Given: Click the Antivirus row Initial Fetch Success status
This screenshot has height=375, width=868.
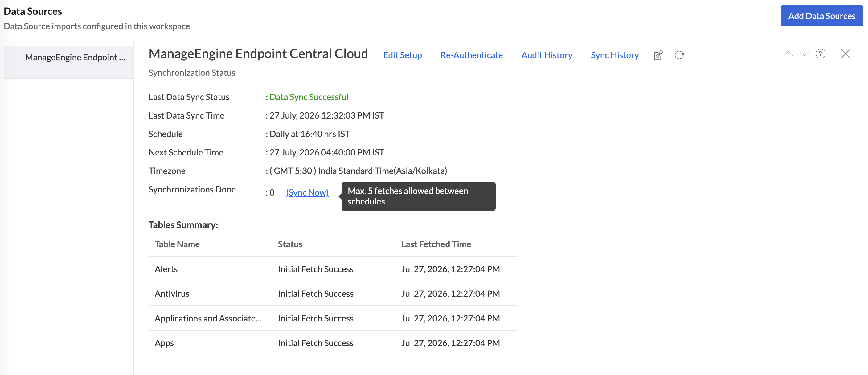Looking at the screenshot, I should pos(316,293).
